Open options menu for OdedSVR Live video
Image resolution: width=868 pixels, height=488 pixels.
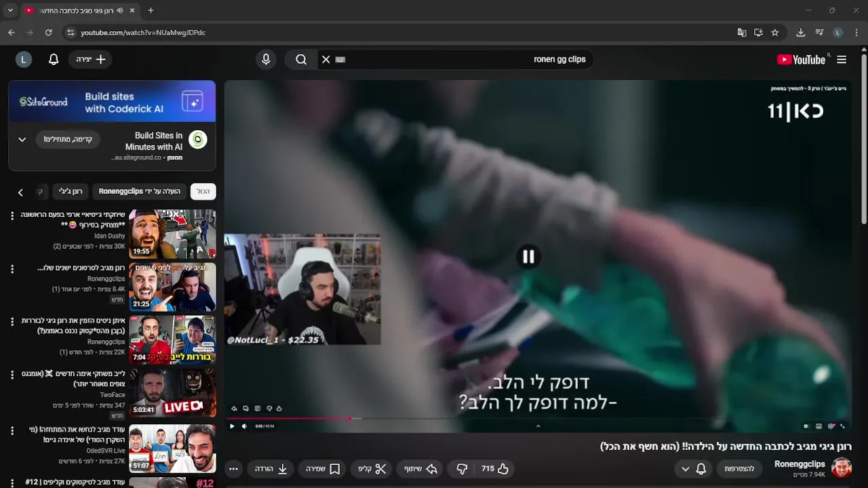pyautogui.click(x=12, y=430)
